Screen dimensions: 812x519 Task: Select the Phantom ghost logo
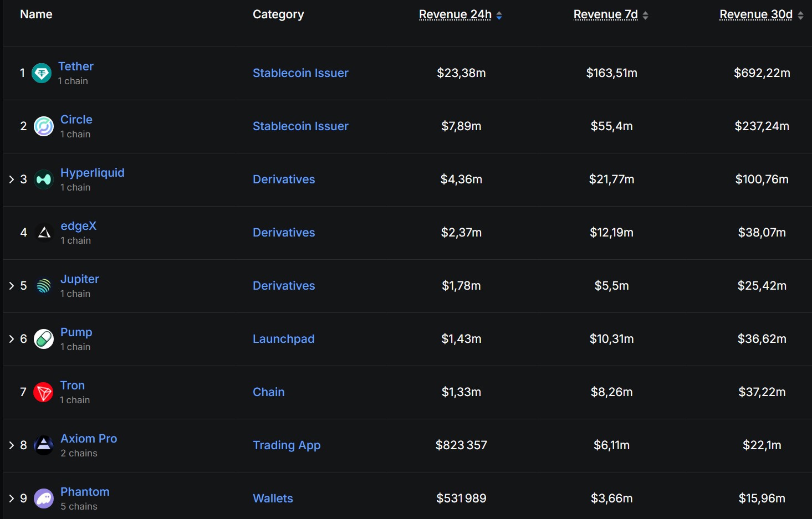click(43, 498)
